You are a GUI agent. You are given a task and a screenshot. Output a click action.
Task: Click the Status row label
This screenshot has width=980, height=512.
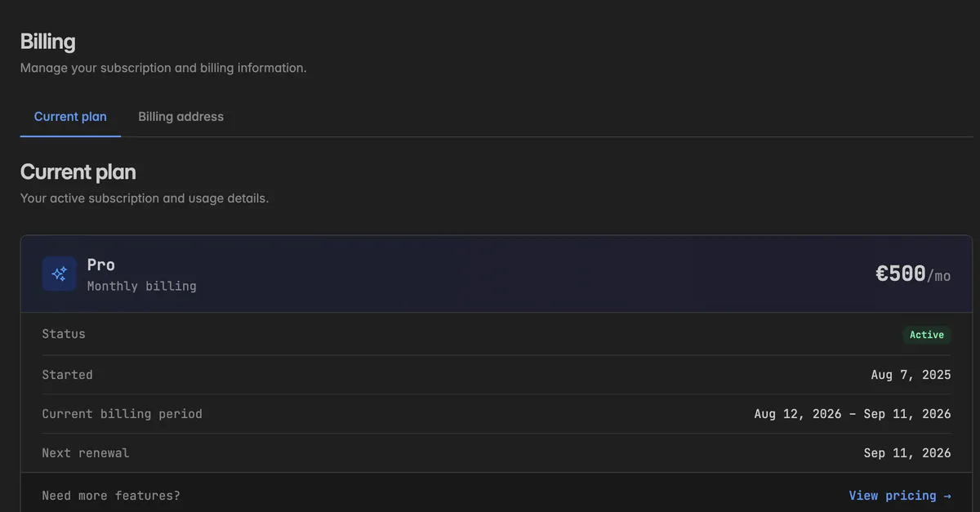click(x=64, y=334)
